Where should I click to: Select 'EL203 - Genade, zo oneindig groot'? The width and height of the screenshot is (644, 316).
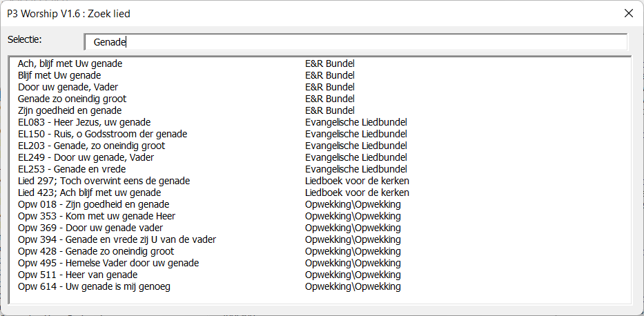[92, 146]
